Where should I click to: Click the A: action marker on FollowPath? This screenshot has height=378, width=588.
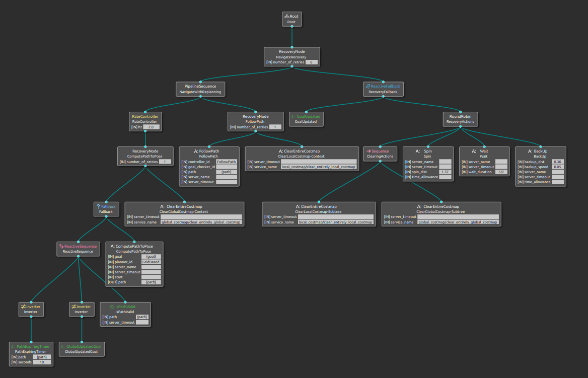pyautogui.click(x=196, y=151)
